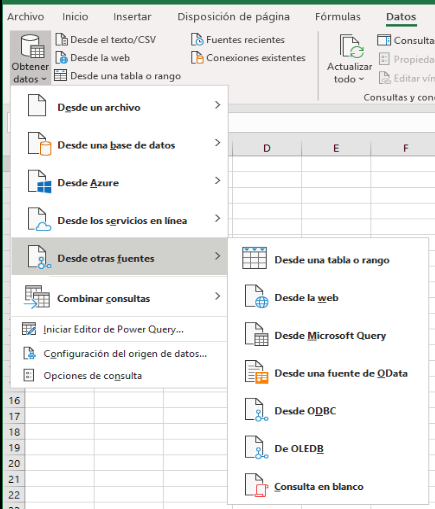This screenshot has height=509, width=435.
Task: Click the Desde Microsoft Query icon
Action: [257, 334]
